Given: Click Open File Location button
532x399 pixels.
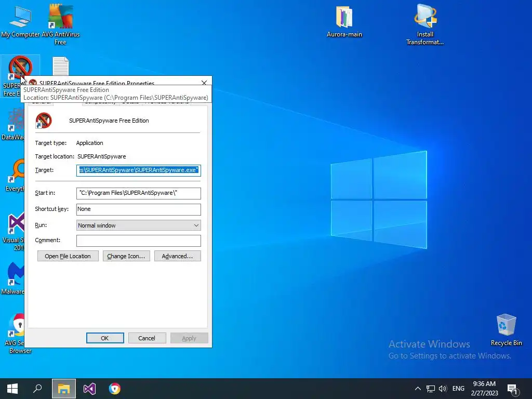Looking at the screenshot, I should click(x=68, y=256).
